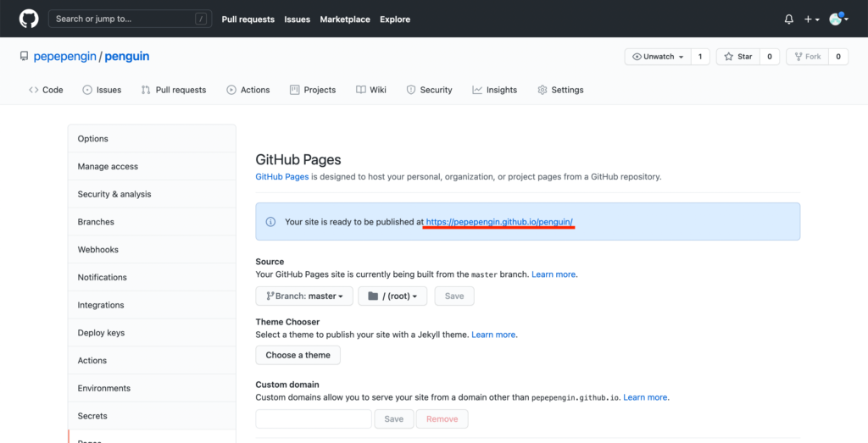Open Issues in top navigation
Image resolution: width=868 pixels, height=443 pixels.
pyautogui.click(x=298, y=19)
